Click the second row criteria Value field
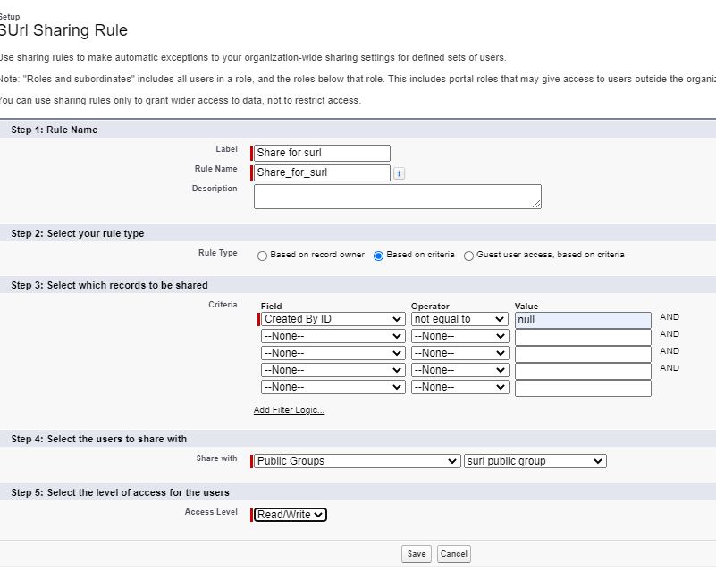 [x=583, y=337]
